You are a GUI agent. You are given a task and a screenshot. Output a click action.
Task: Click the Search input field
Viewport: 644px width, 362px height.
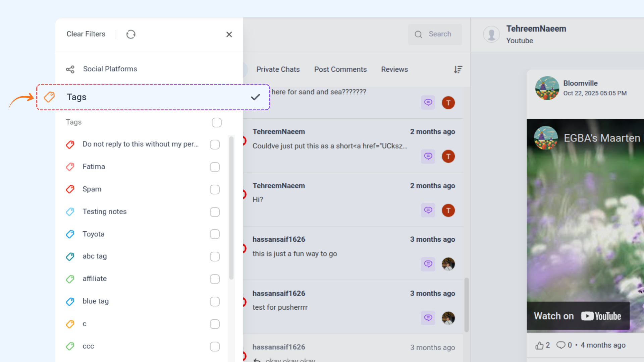coord(440,34)
